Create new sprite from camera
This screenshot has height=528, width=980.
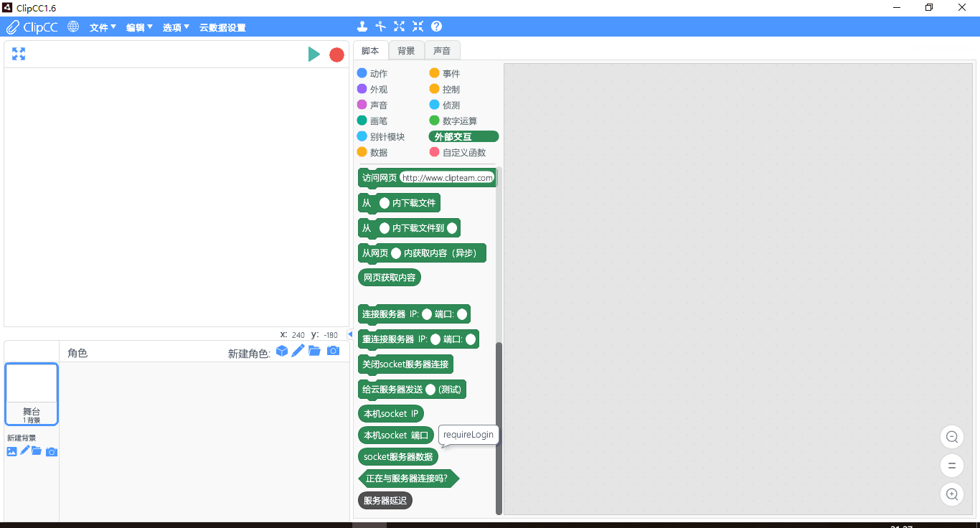click(x=333, y=350)
